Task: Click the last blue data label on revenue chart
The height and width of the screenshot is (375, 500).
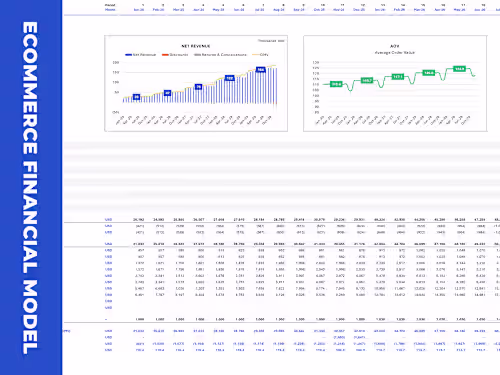Action: coord(261,69)
